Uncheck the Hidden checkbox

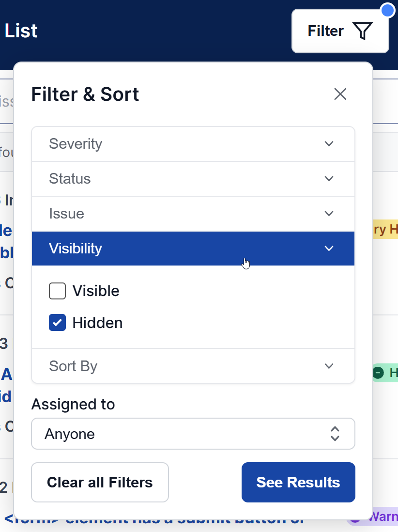(x=57, y=322)
